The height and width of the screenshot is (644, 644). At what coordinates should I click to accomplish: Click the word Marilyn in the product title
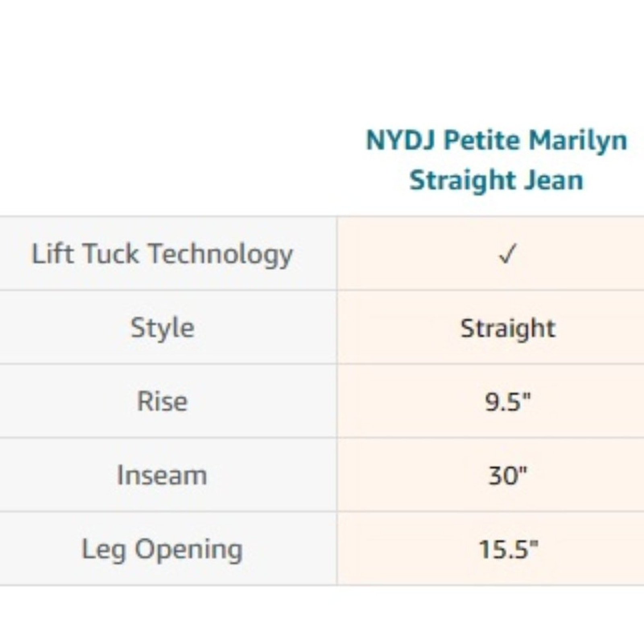pos(578,141)
